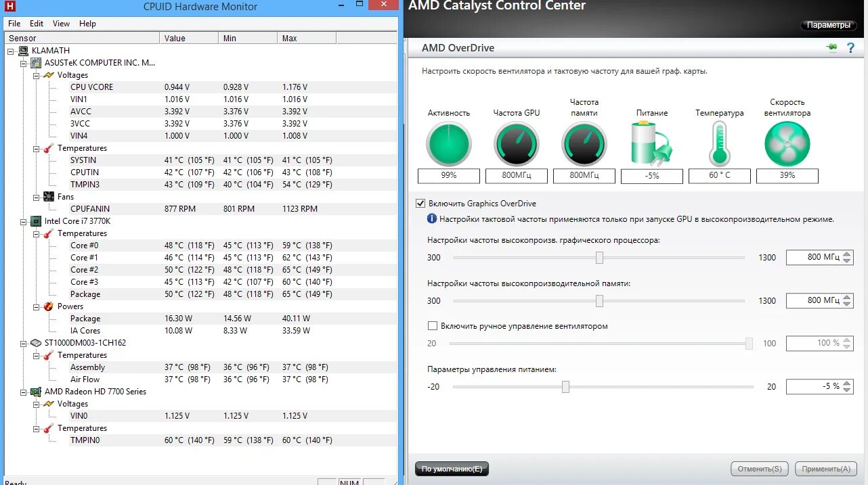
Task: Enable manual fan control checkbox
Action: (x=433, y=325)
